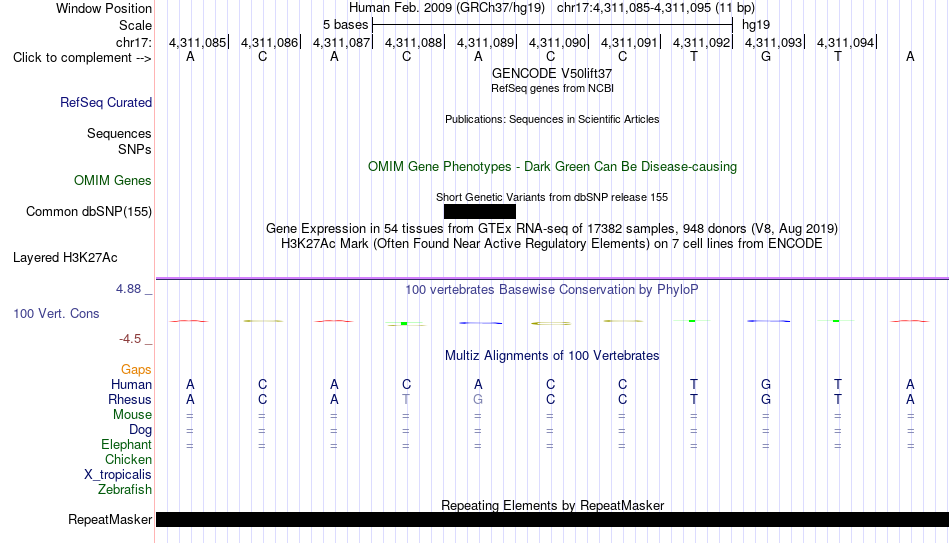Click the Rhesus species row label
The width and height of the screenshot is (950, 543).
130,400
